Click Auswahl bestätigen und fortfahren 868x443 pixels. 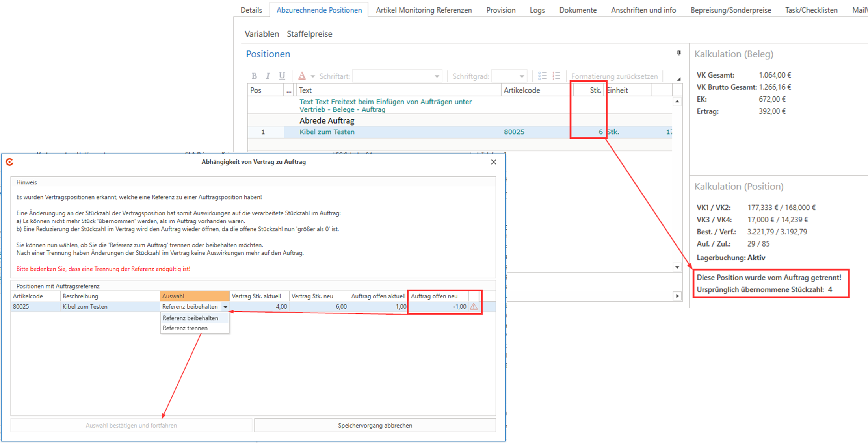click(131, 425)
